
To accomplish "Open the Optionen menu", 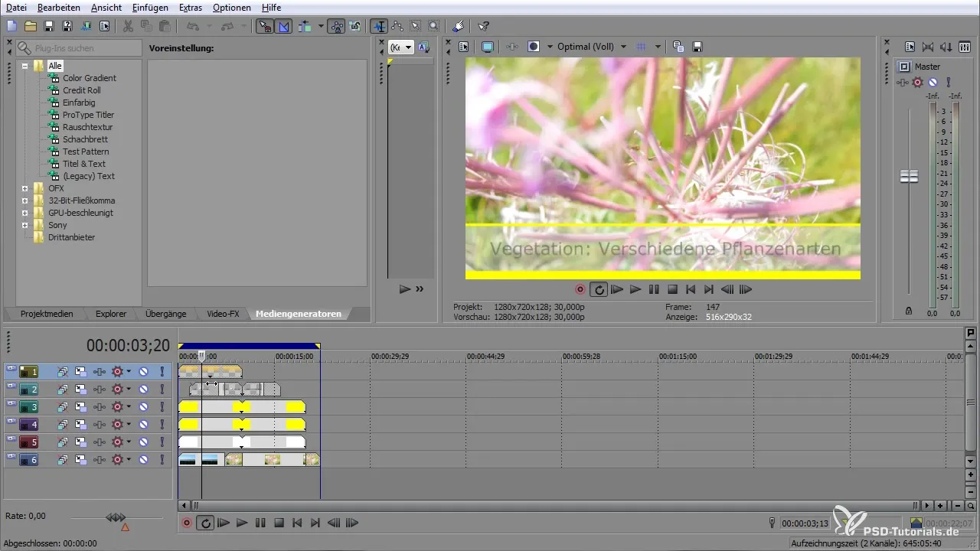I will pyautogui.click(x=232, y=7).
